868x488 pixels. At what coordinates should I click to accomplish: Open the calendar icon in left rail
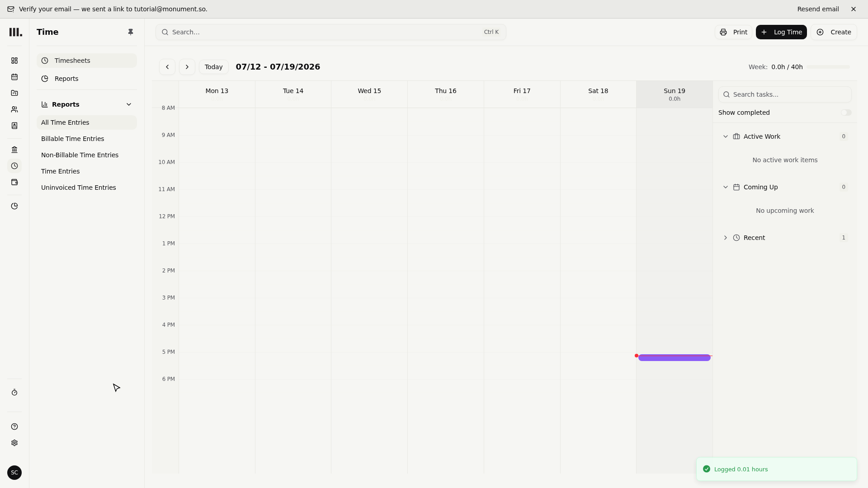[x=14, y=77]
